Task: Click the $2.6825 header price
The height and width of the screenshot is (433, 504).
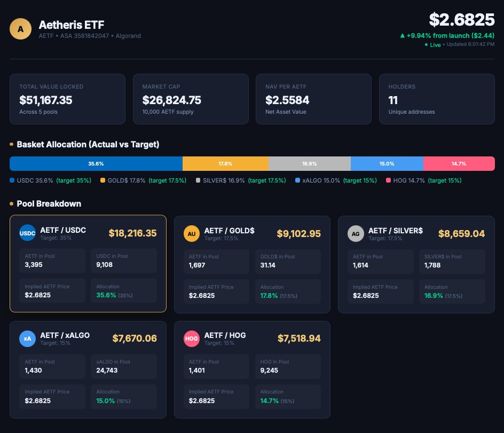Action: pos(462,20)
